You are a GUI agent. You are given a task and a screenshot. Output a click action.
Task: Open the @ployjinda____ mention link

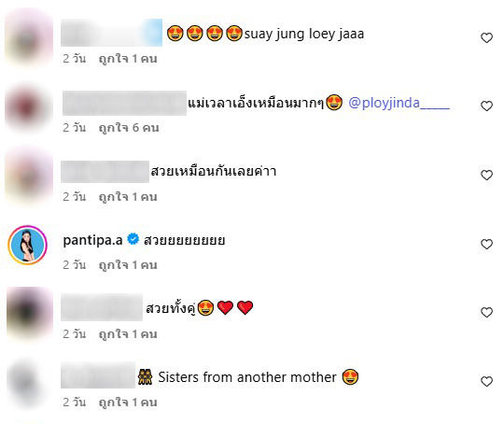pos(399,104)
